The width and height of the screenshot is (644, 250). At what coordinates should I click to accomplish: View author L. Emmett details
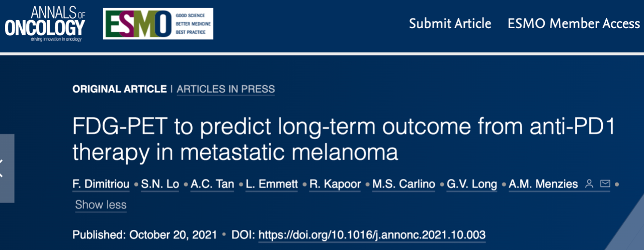pyautogui.click(x=272, y=184)
